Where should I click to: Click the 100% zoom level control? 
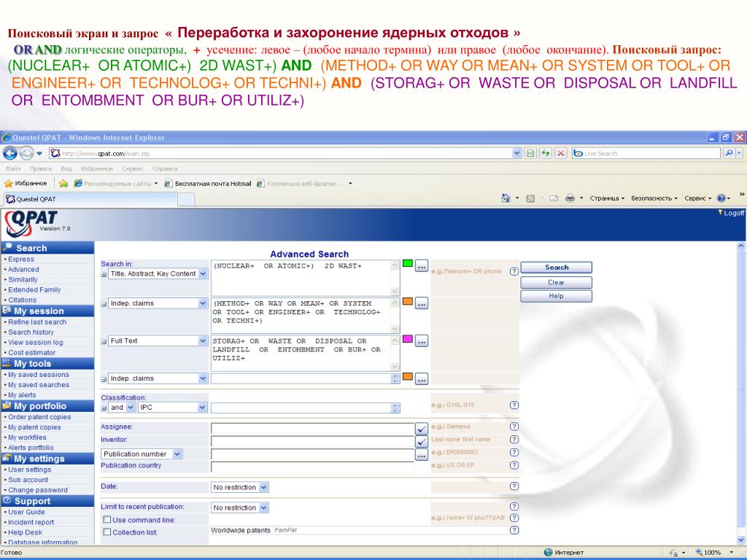pyautogui.click(x=713, y=553)
